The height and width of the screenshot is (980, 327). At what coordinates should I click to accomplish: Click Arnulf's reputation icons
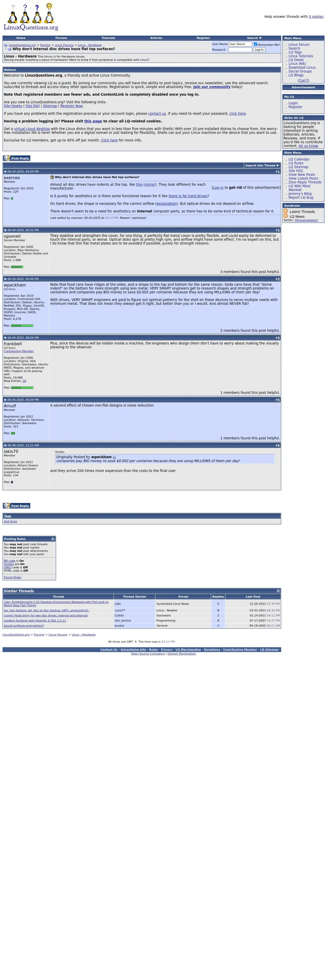tap(13, 433)
